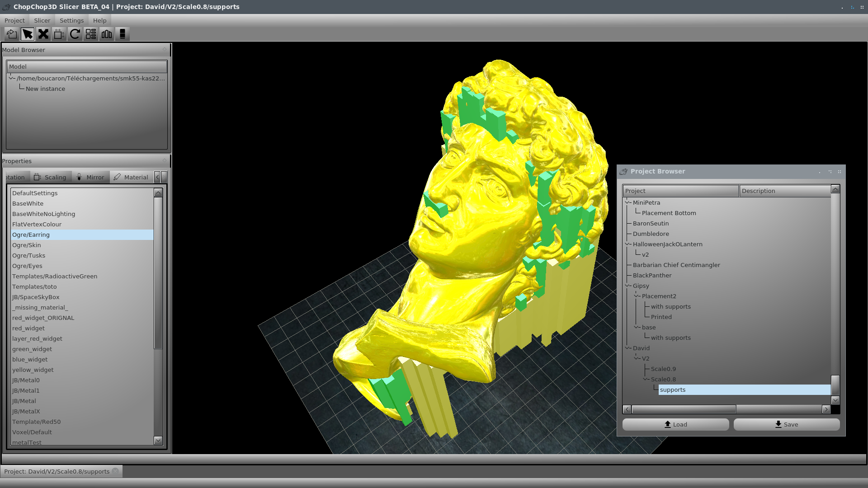This screenshot has height=488, width=868.
Task: Collapse the model file path tree node
Action: pyautogui.click(x=11, y=78)
